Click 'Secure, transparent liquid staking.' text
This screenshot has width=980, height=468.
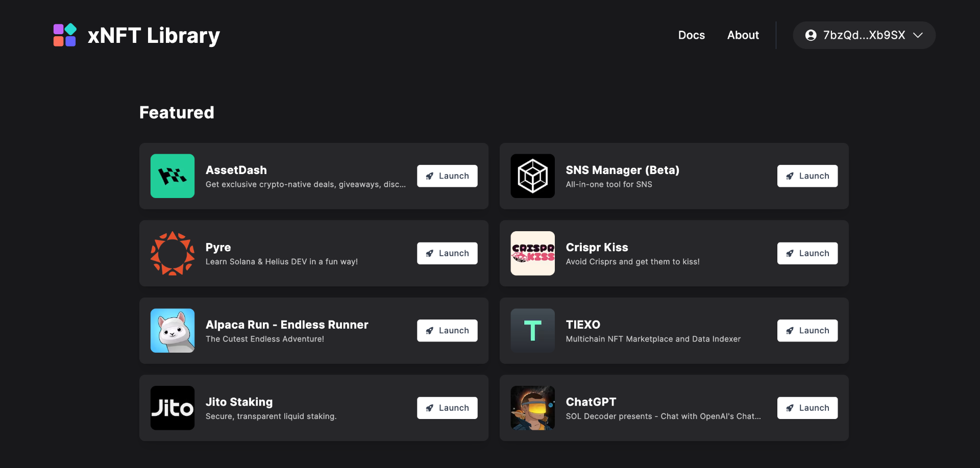click(271, 416)
